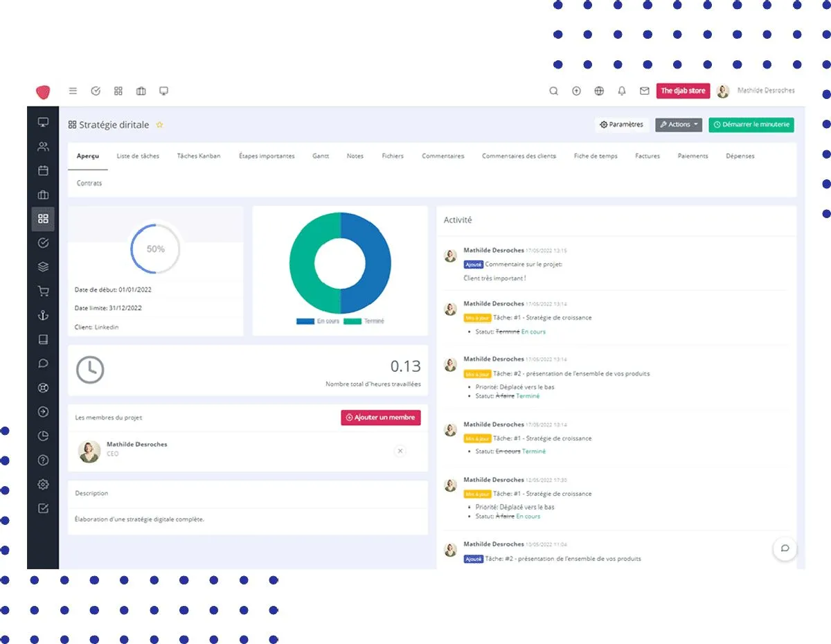The height and width of the screenshot is (644, 831).
Task: Open the envelope messages icon
Action: click(x=644, y=91)
